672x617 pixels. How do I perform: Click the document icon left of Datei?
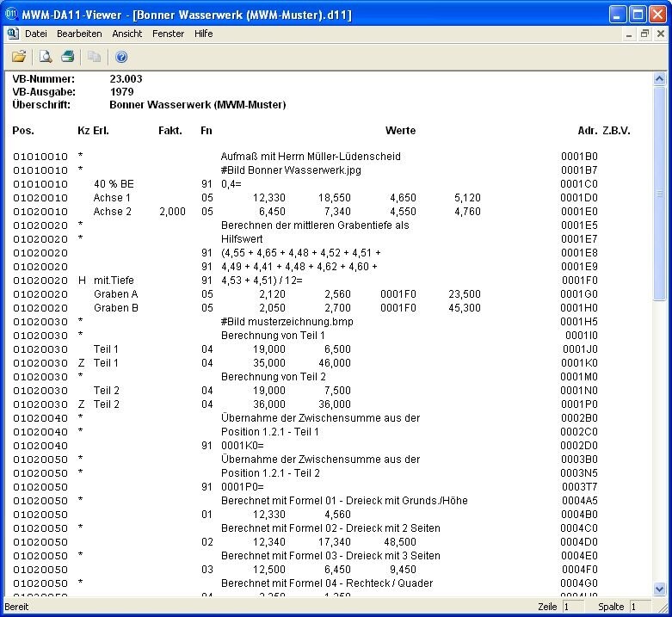pos(12,34)
